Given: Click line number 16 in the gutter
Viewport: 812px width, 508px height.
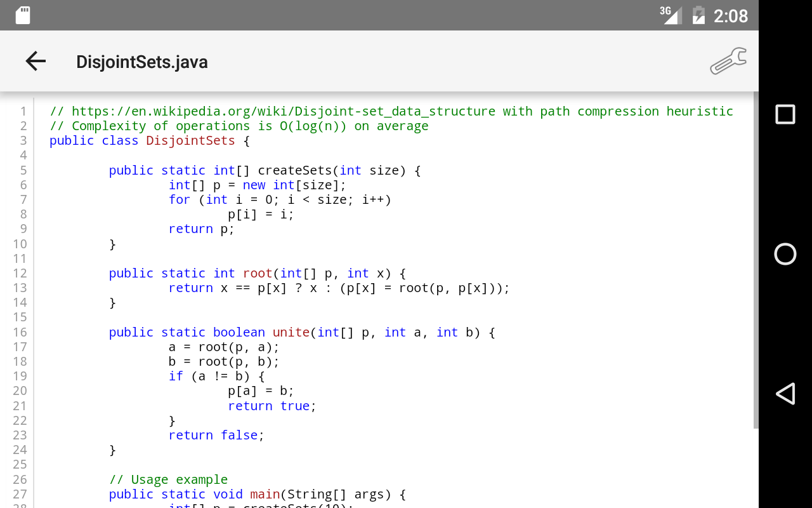Looking at the screenshot, I should (x=20, y=332).
